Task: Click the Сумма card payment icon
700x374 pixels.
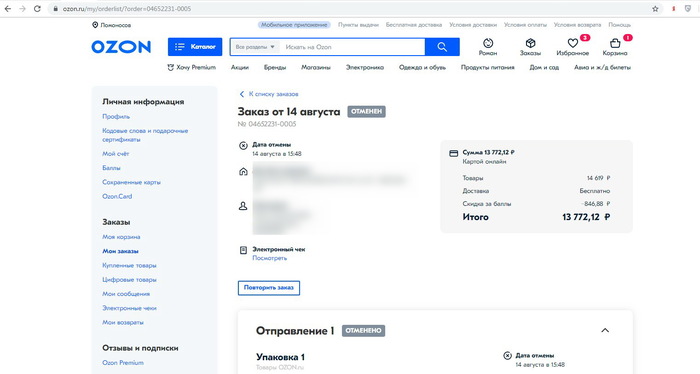Action: [453, 153]
